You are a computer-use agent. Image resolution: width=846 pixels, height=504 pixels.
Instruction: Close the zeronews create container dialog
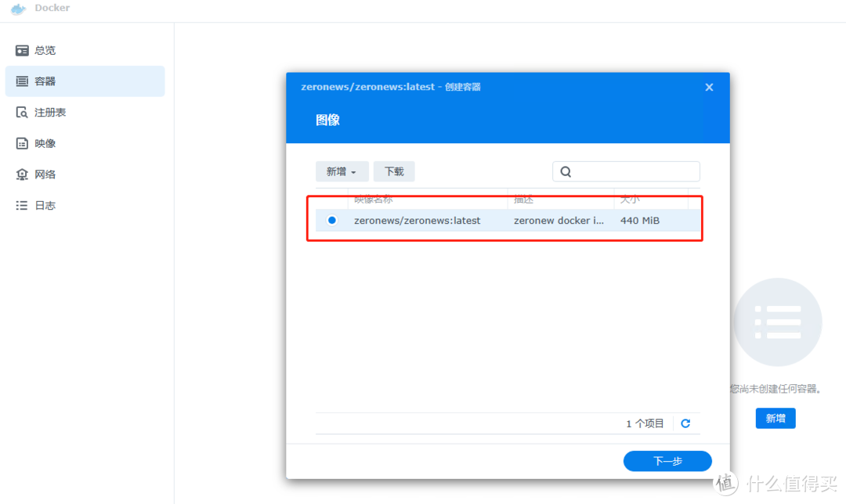709,87
